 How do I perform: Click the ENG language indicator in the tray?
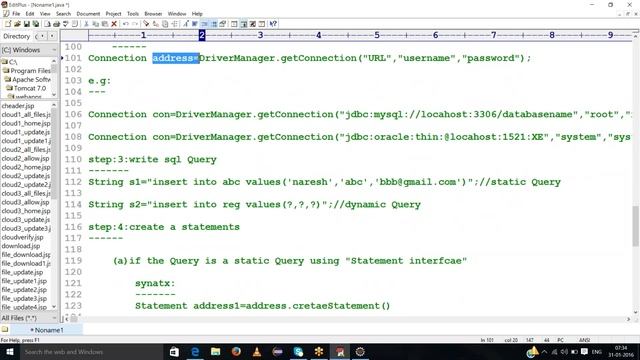click(x=596, y=352)
